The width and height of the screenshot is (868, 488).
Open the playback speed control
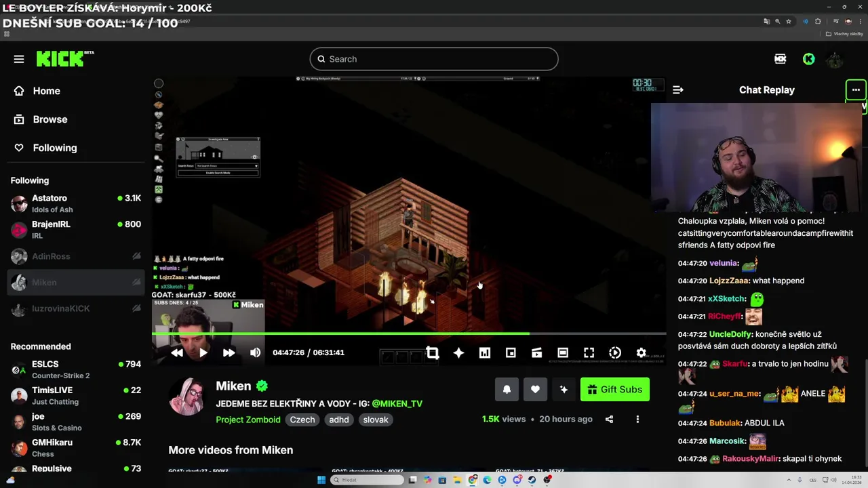pyautogui.click(x=615, y=352)
